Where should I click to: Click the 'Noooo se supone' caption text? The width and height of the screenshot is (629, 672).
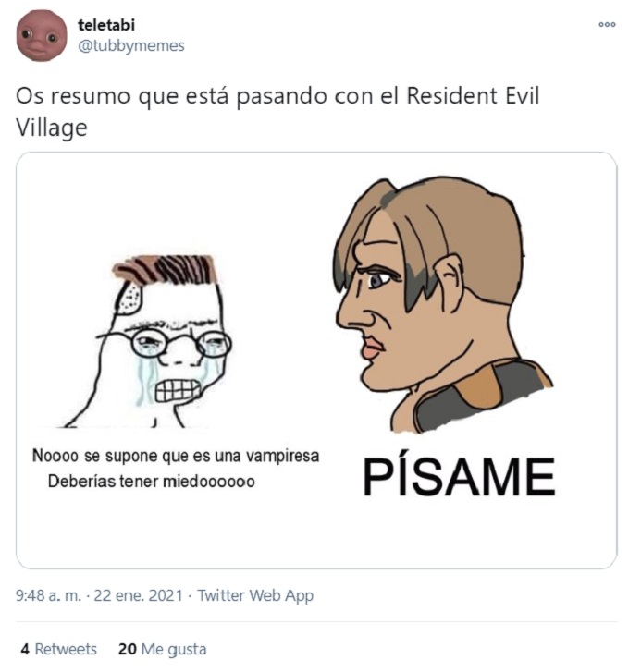(176, 456)
